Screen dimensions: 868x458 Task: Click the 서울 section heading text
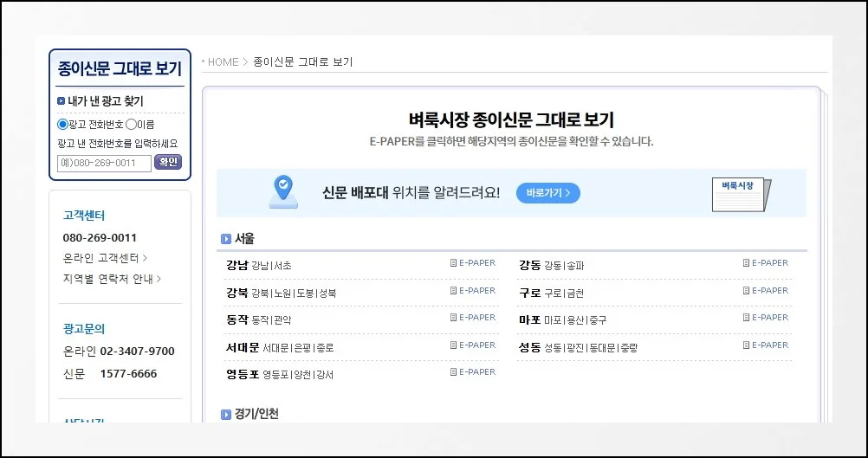(244, 239)
